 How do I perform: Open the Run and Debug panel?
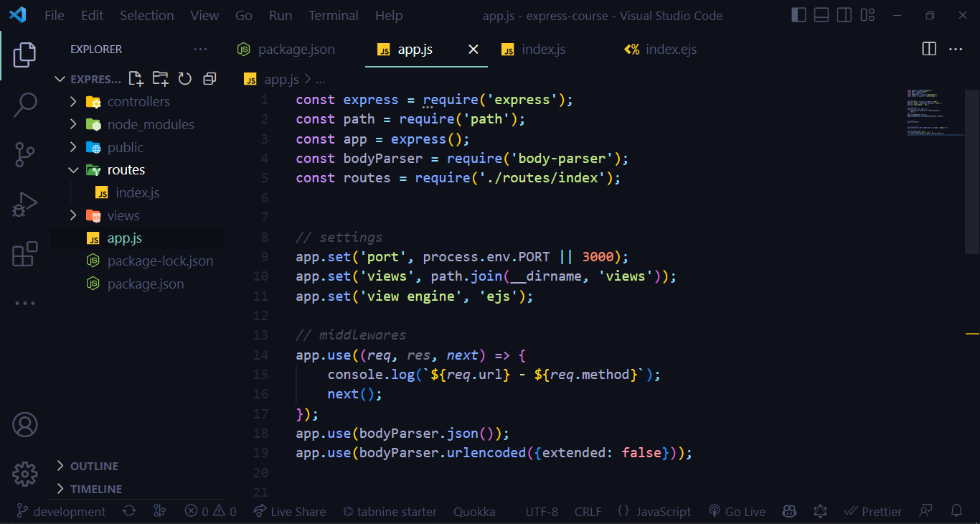25,204
